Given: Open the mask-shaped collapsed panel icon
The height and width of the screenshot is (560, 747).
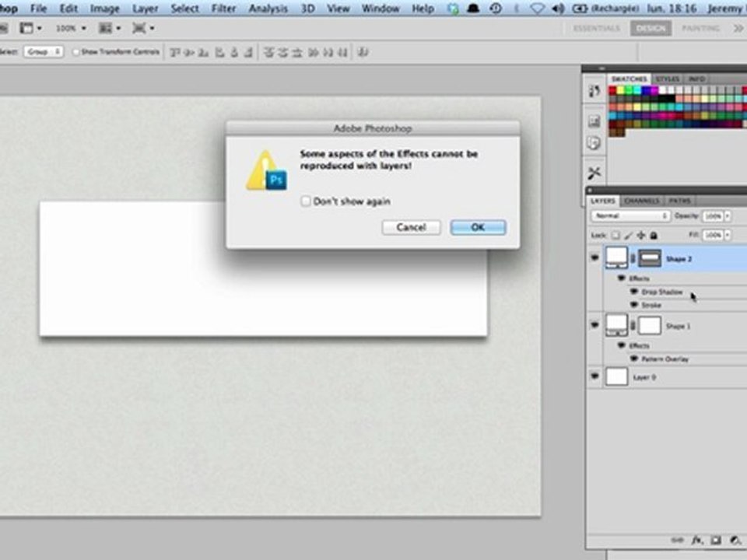Looking at the screenshot, I should point(594,143).
